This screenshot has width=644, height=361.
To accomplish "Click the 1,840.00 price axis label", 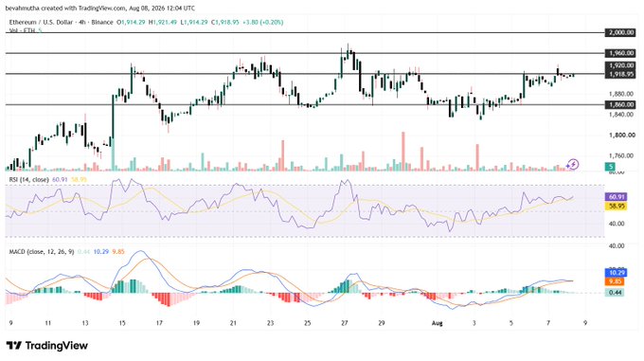I will (622, 114).
